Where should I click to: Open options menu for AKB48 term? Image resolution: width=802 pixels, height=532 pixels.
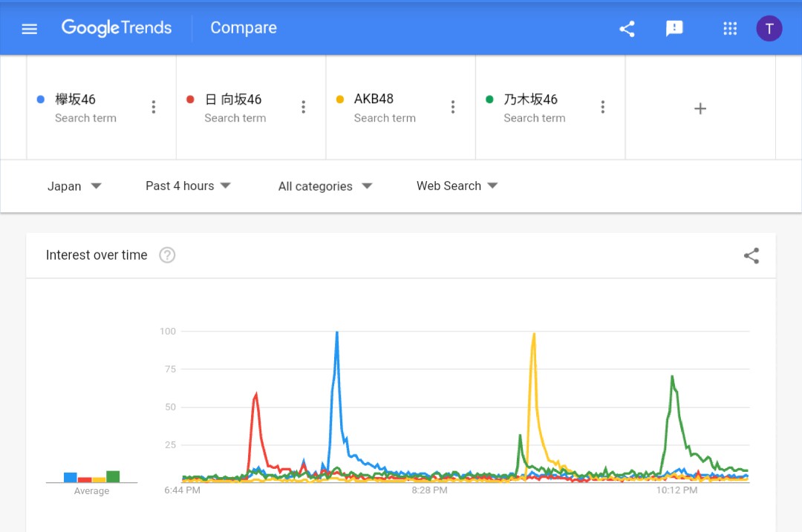(x=453, y=107)
